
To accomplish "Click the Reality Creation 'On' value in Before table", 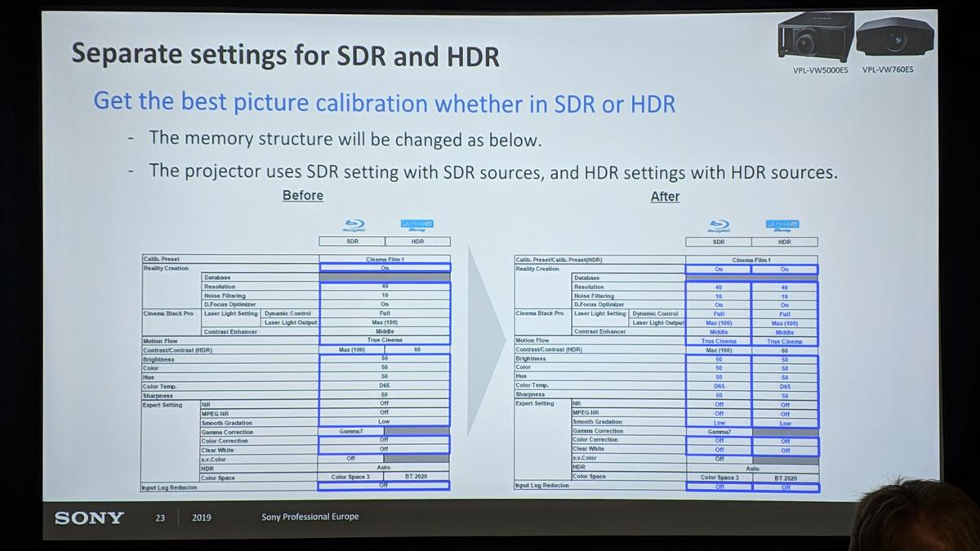I will 385,269.
